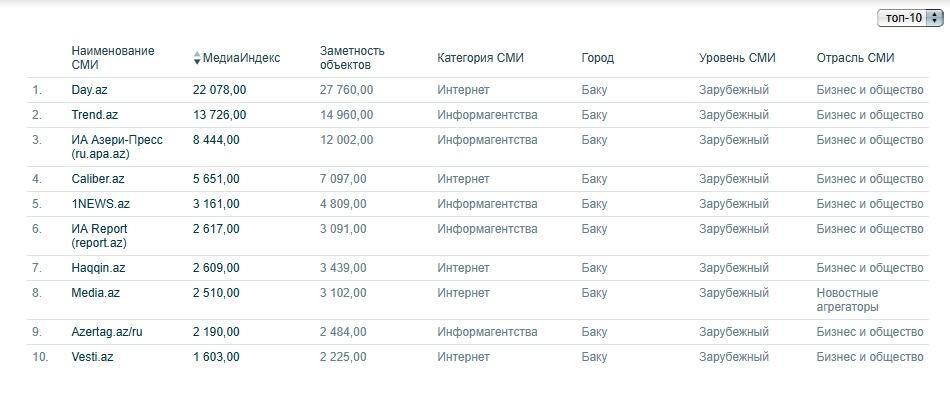Click the Город column header
The image size is (950, 412).
coord(597,58)
